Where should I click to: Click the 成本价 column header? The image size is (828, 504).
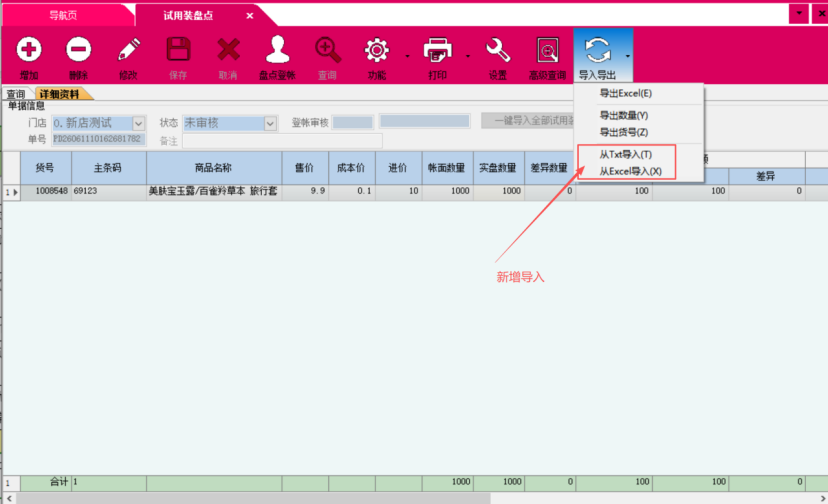point(352,168)
